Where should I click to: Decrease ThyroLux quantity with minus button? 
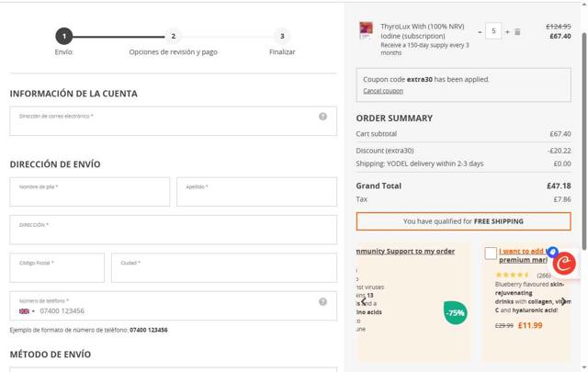pyautogui.click(x=480, y=32)
